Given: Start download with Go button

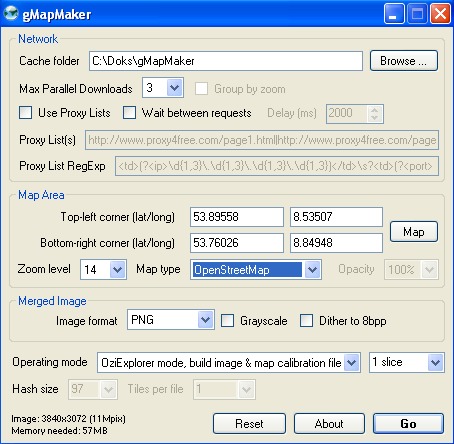Looking at the screenshot, I should coord(408,424).
